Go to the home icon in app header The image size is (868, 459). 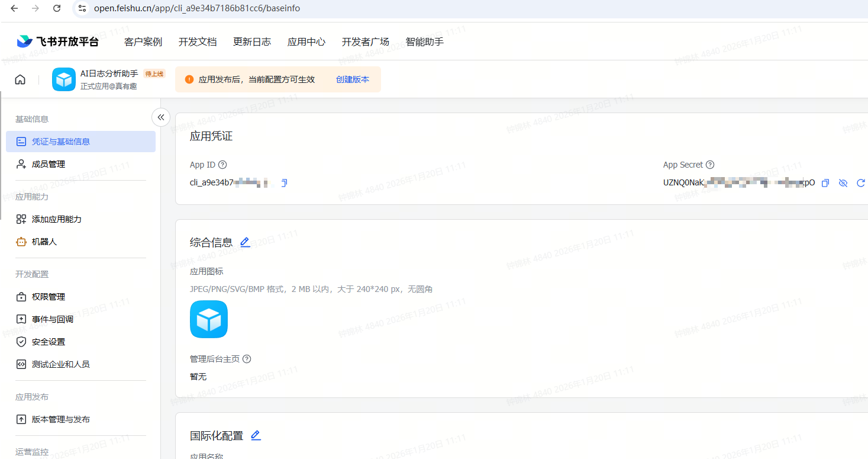pyautogui.click(x=20, y=80)
